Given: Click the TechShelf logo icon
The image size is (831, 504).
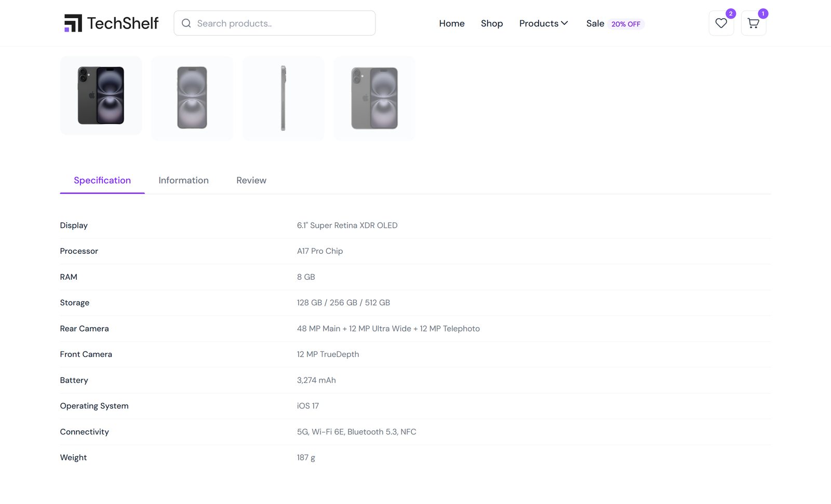Looking at the screenshot, I should tap(73, 23).
